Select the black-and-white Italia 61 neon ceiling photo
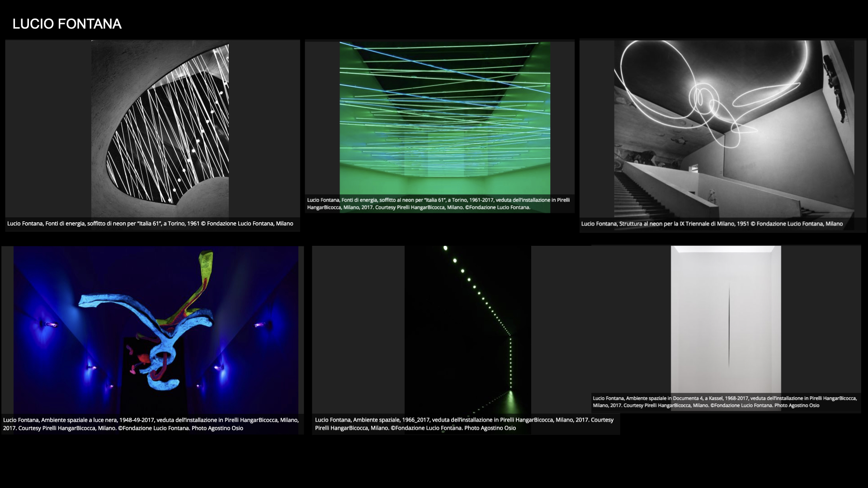The image size is (868, 488). click(x=160, y=129)
